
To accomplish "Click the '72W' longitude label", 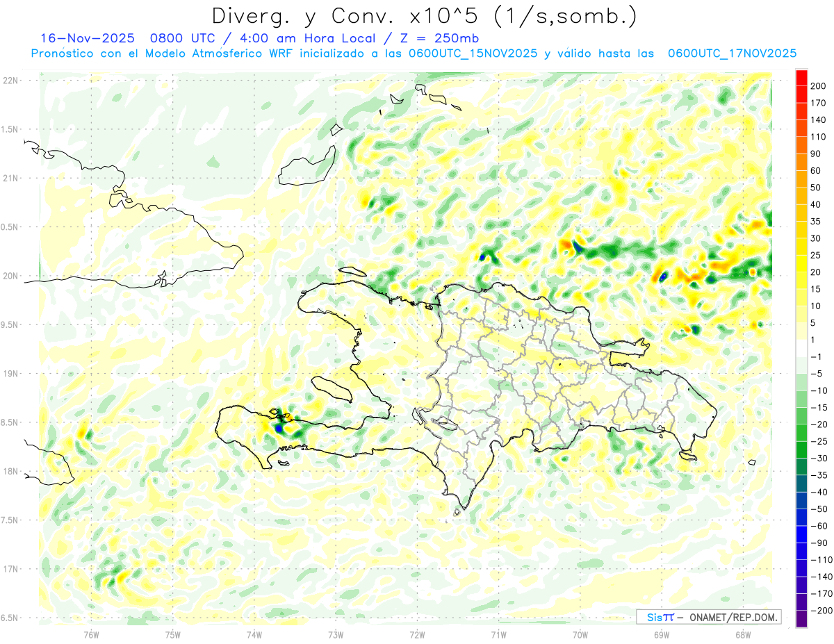I will [x=417, y=635].
